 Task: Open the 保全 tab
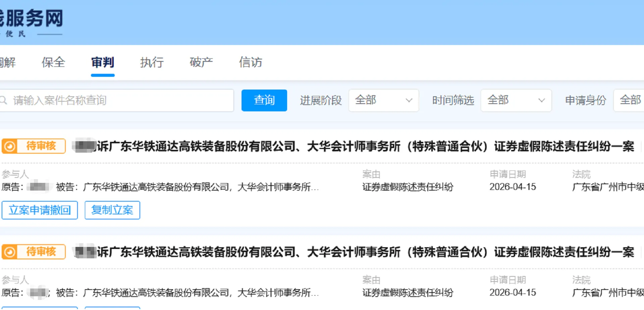pos(53,62)
